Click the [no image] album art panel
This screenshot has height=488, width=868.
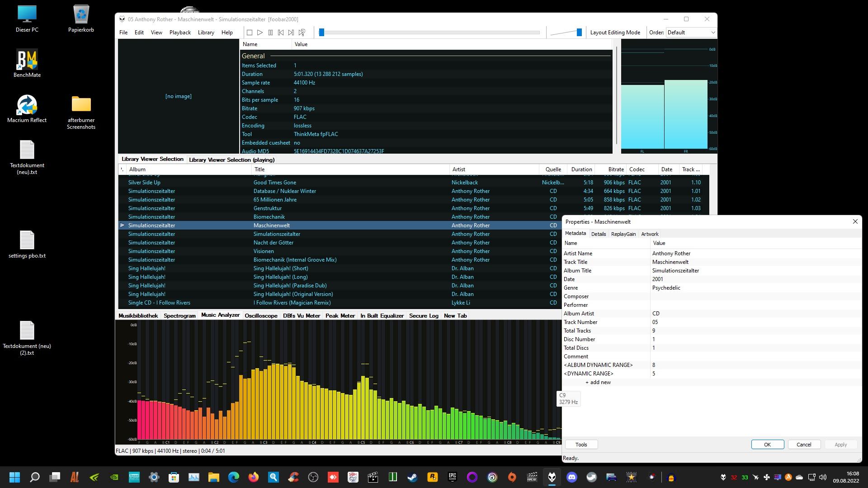point(178,96)
